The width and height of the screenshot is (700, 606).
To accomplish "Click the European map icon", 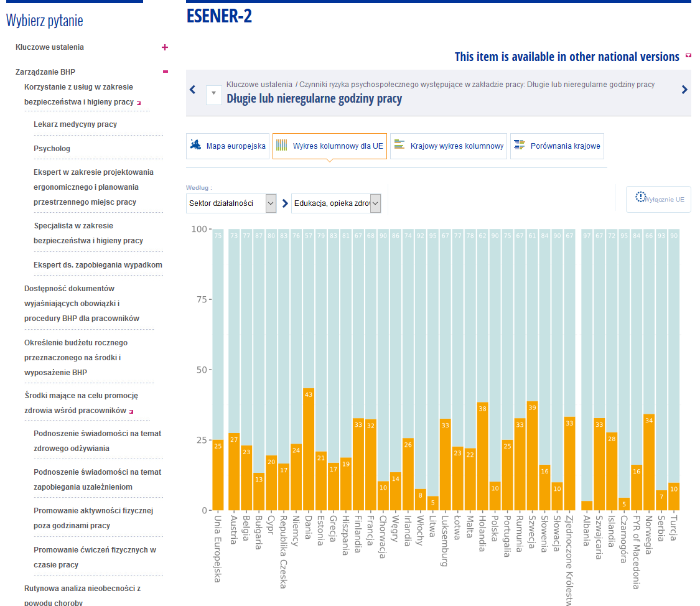I will 195,144.
